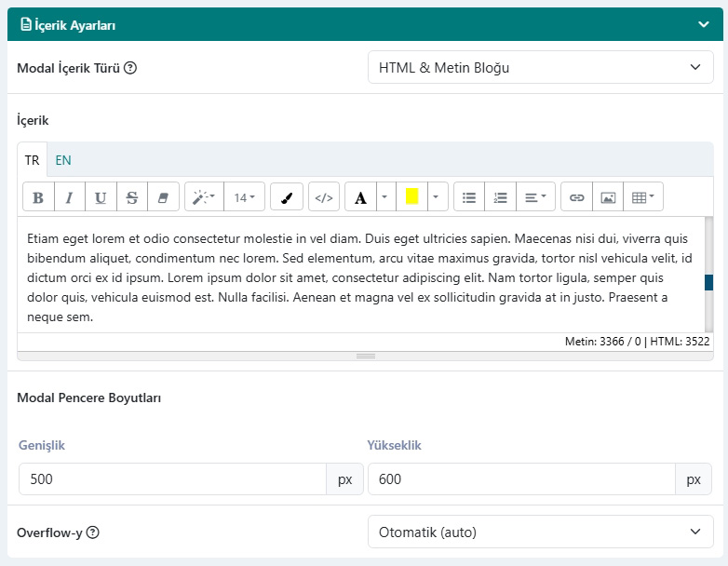
Task: Insert a hyperlink
Action: [576, 197]
